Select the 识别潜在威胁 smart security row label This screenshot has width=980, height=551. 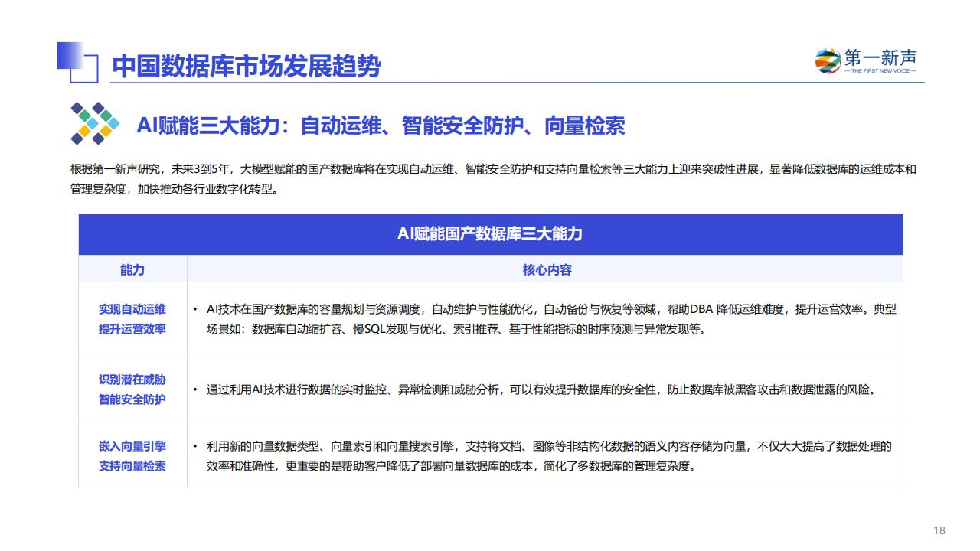click(132, 390)
